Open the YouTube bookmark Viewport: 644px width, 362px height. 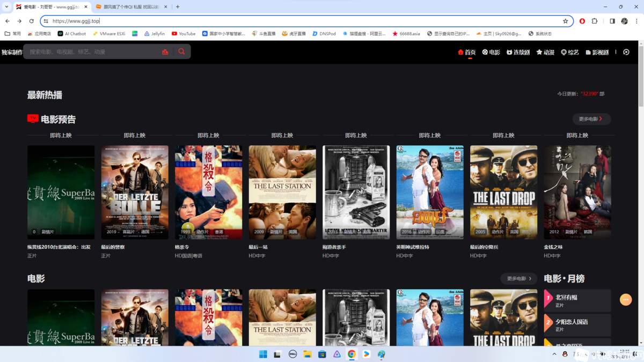(184, 33)
